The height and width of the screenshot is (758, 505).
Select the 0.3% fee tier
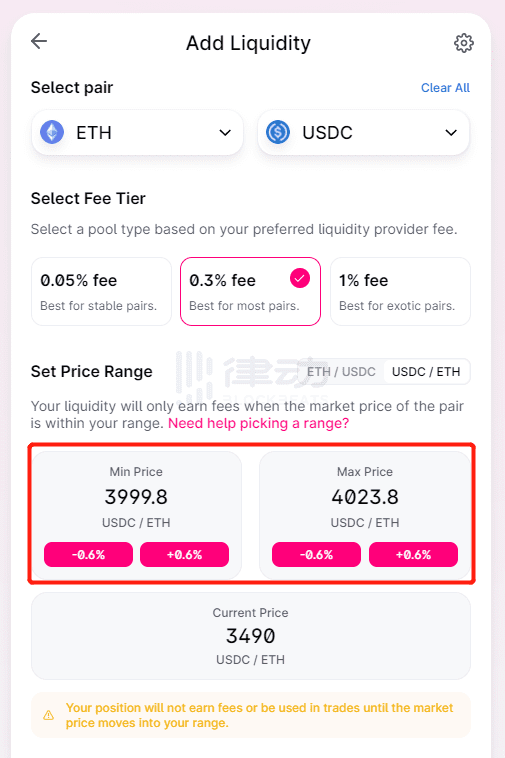[x=250, y=292]
